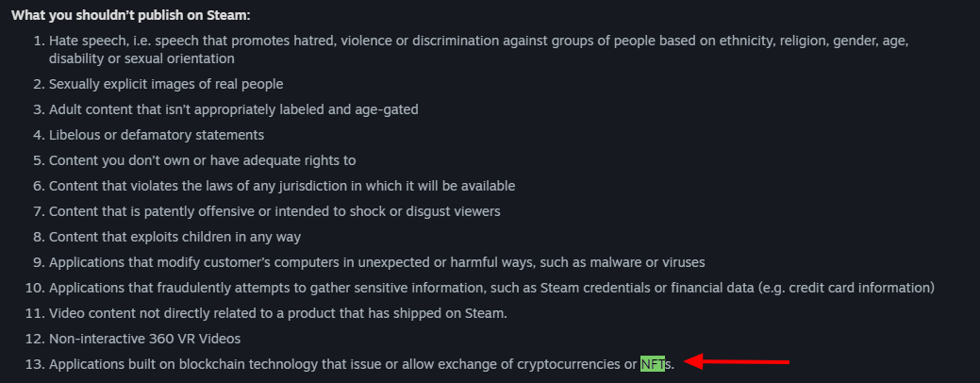Click the red arrow pointing to NFTs
This screenshot has height=383, width=980.
[x=738, y=361]
